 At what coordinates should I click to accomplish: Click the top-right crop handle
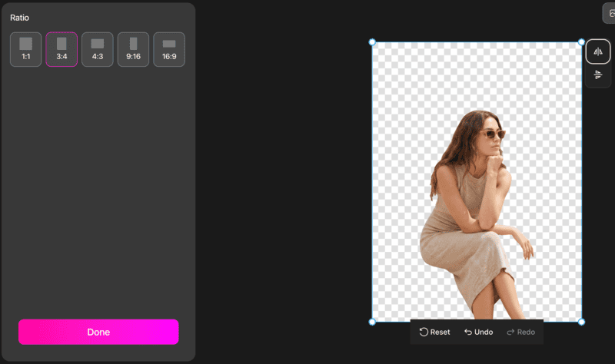tap(581, 42)
